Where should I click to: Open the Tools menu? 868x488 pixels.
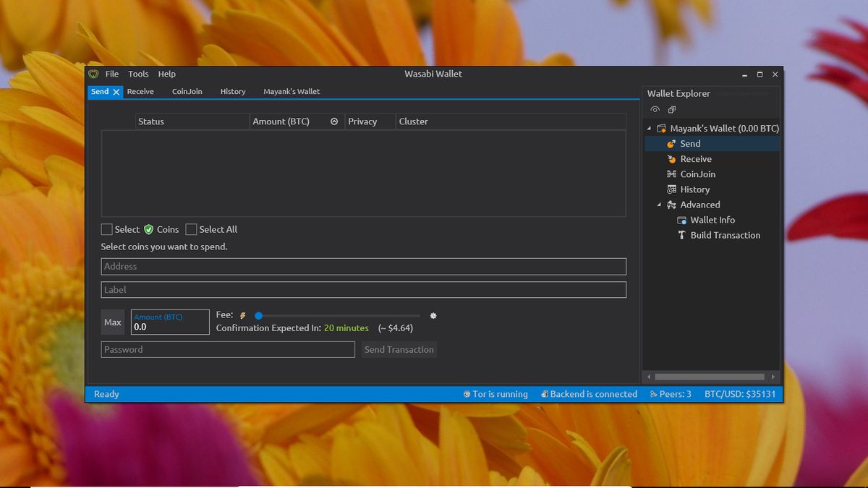[138, 74]
